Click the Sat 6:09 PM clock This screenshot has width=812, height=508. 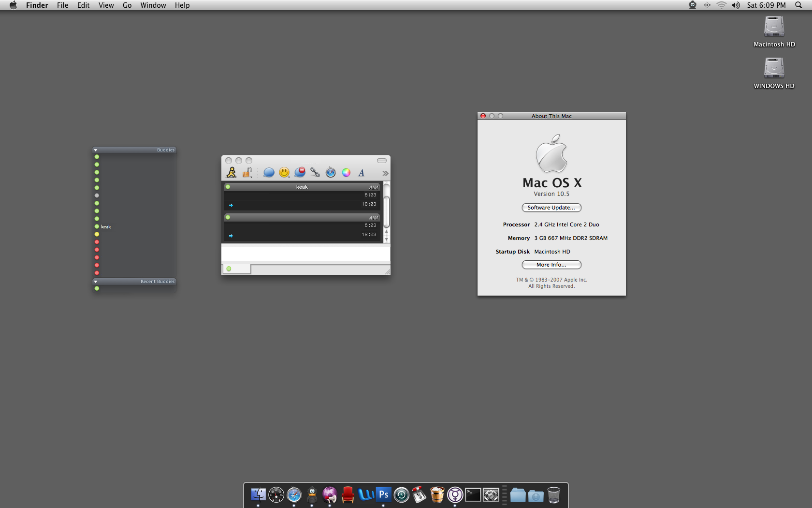point(767,5)
